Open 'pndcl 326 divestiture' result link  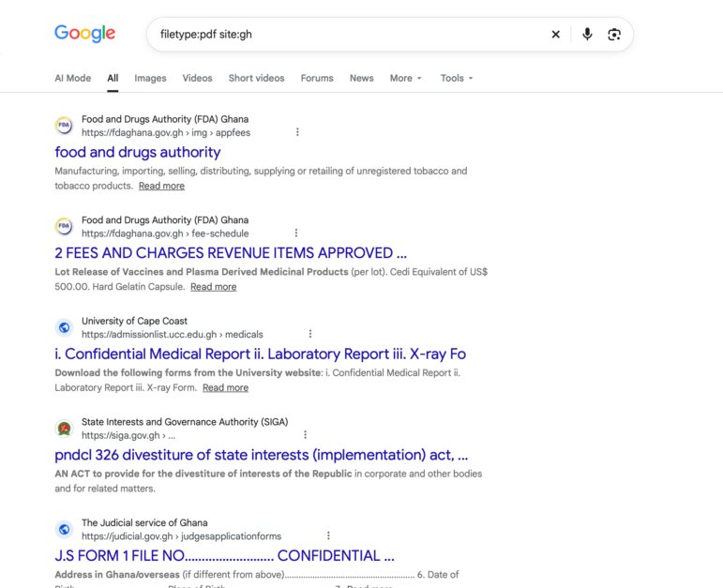click(261, 455)
